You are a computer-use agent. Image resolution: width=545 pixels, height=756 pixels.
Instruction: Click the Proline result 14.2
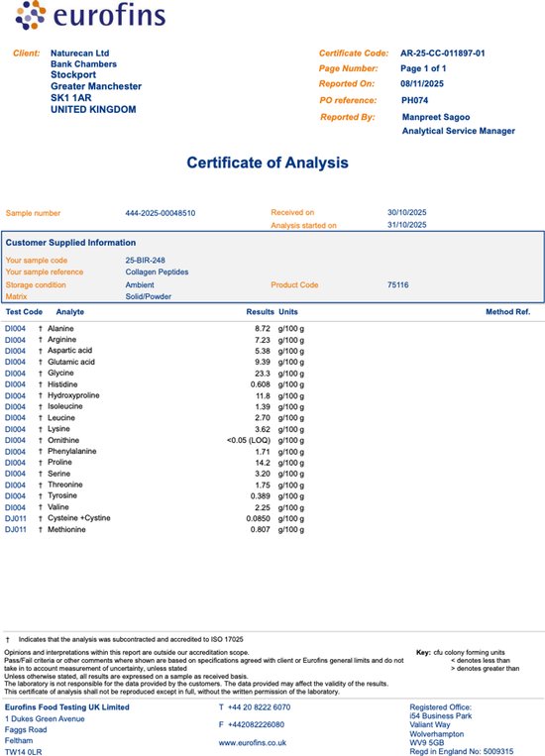click(x=263, y=463)
